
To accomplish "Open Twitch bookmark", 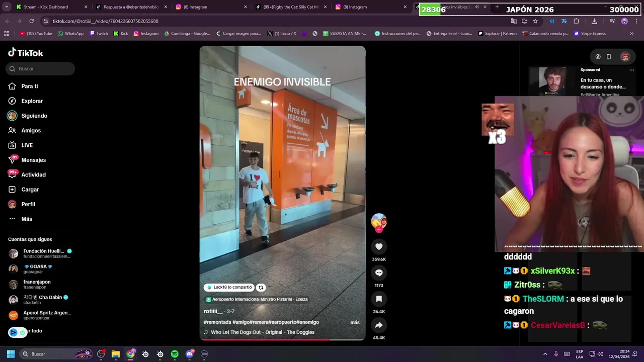I will [x=99, y=34].
